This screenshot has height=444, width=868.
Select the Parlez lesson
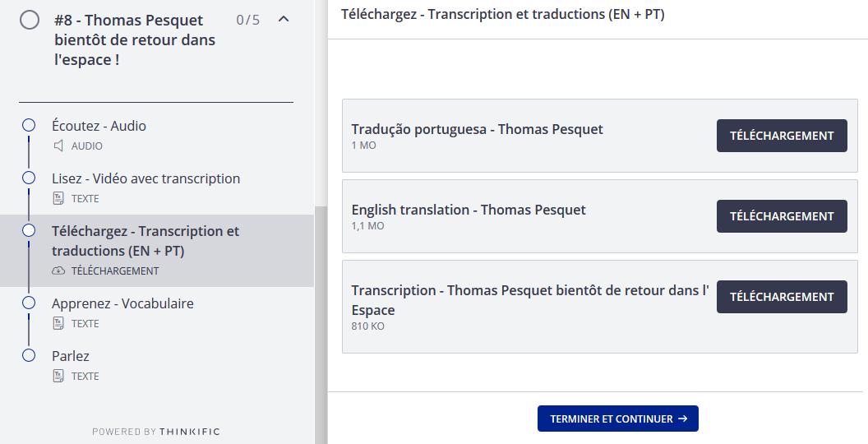71,356
